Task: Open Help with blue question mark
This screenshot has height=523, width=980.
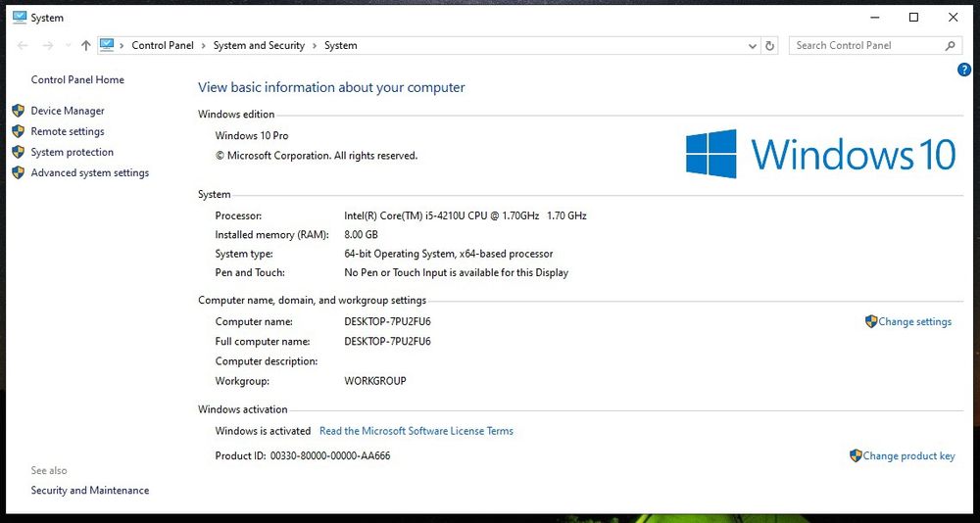Action: coord(964,70)
